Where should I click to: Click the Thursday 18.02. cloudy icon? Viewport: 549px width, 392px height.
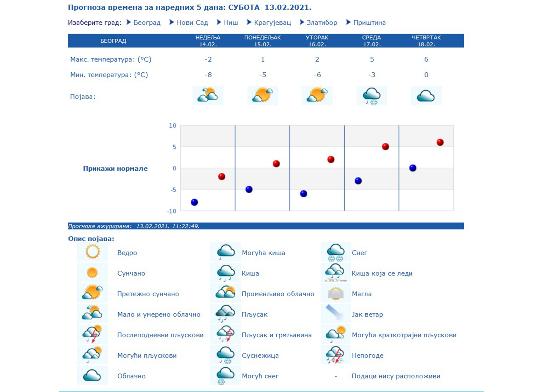click(x=426, y=96)
